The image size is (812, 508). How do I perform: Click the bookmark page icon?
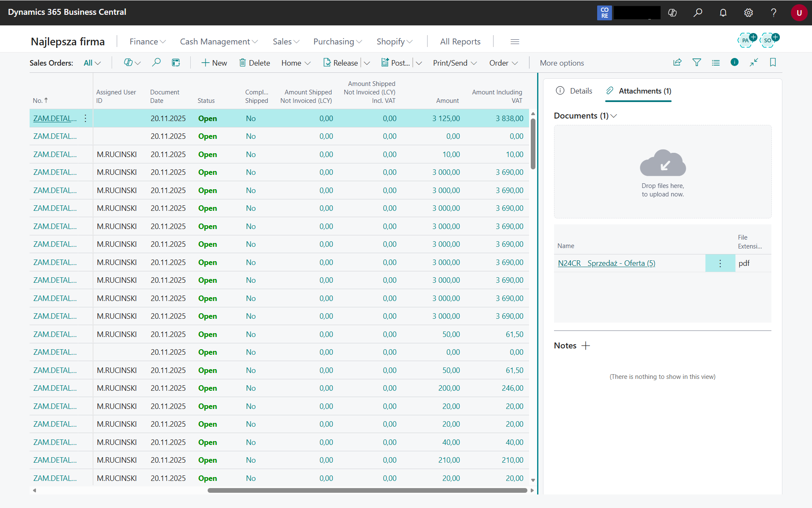pyautogui.click(x=773, y=63)
